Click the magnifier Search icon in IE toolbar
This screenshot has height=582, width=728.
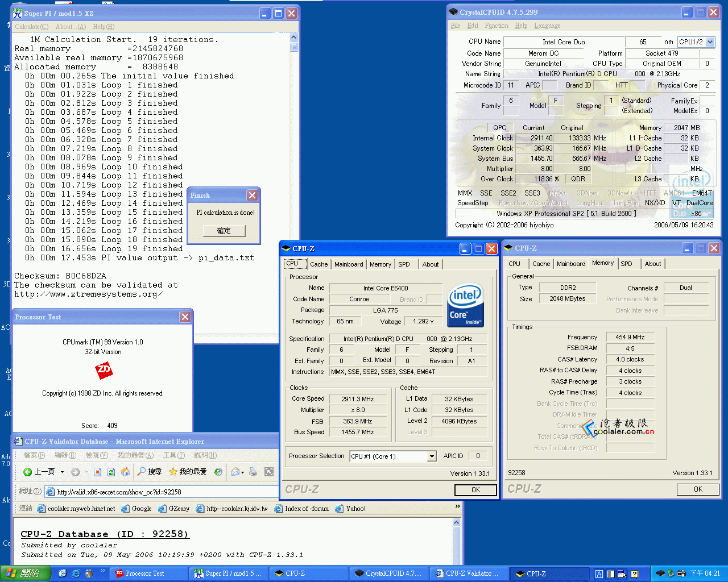(x=141, y=472)
